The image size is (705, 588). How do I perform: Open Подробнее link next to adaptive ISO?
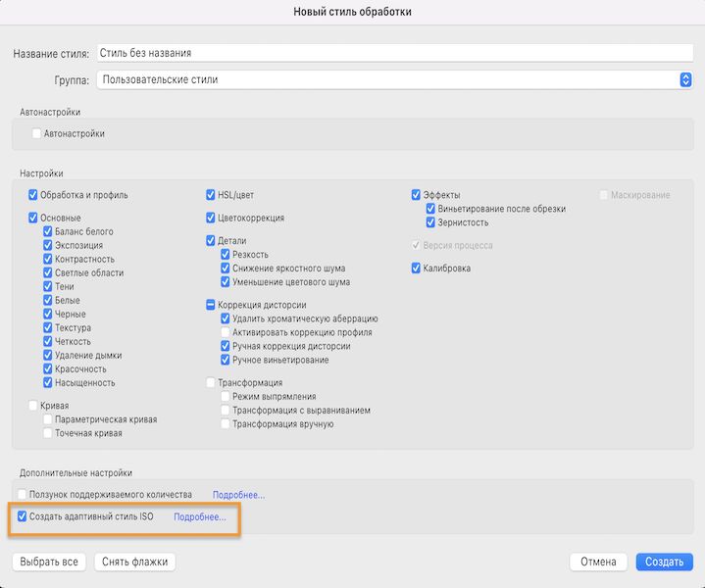200,516
